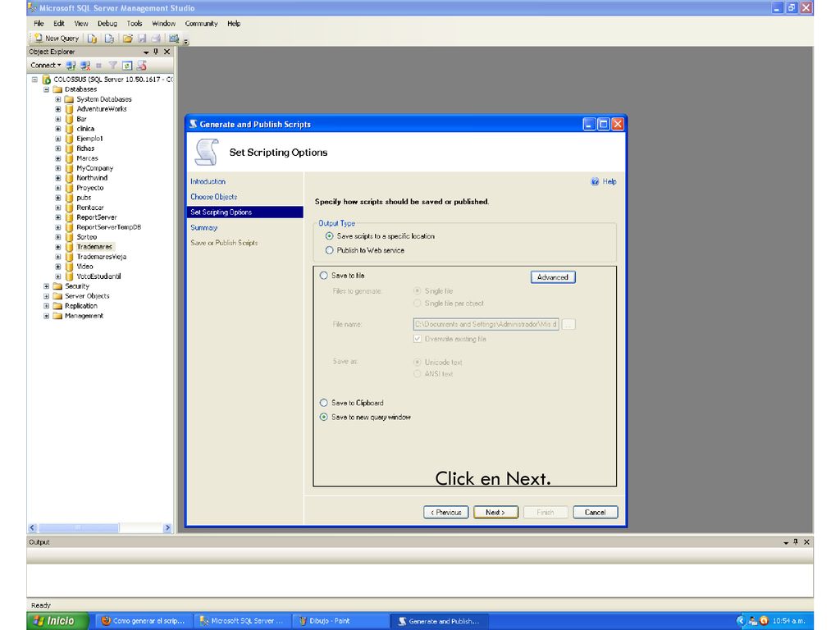Click Object Explorer horizontal scrollbar left arrow
This screenshot has height=630, width=840.
[32, 527]
